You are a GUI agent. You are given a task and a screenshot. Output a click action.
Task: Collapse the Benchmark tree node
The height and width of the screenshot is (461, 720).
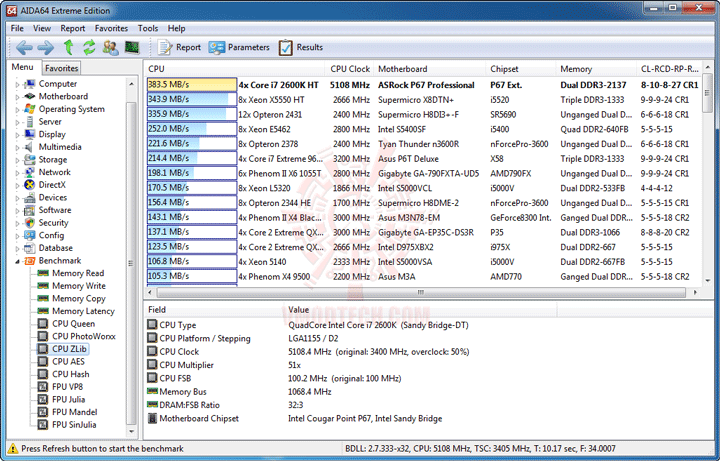click(17, 261)
